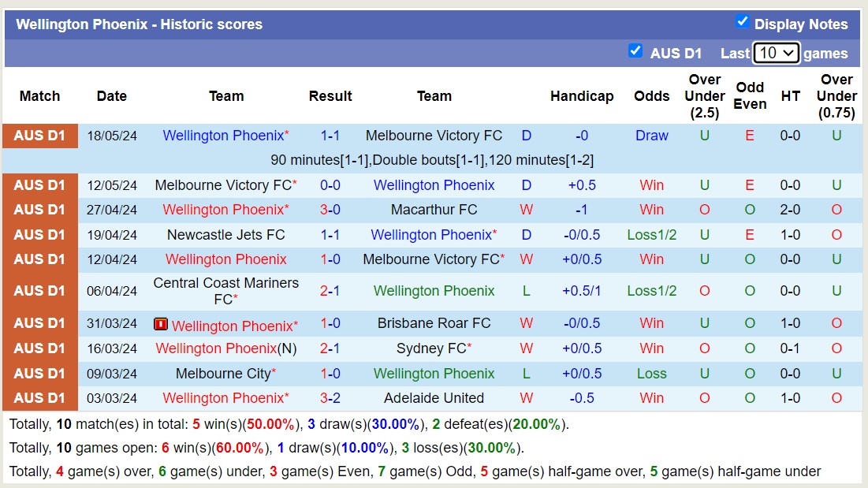
Task: Click the Central Coast Mariners FC link
Action: [x=225, y=290]
